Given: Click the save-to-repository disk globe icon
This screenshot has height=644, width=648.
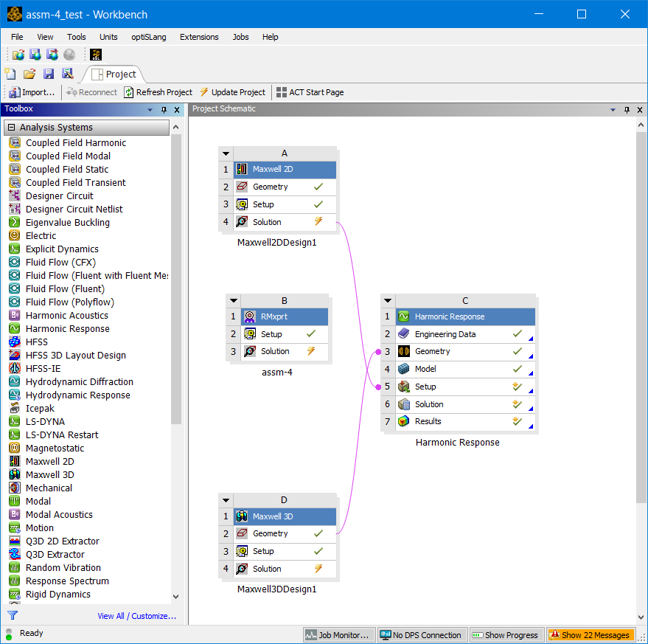Looking at the screenshot, I should point(35,55).
